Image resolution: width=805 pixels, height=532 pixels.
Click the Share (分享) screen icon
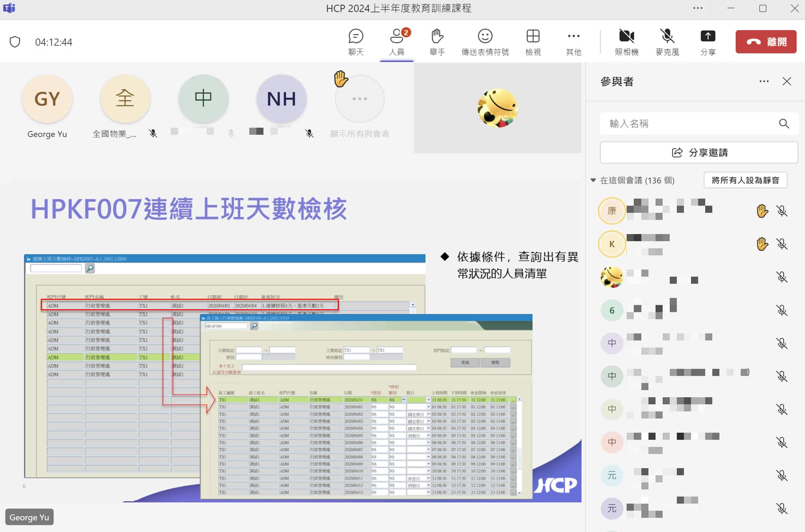point(708,42)
